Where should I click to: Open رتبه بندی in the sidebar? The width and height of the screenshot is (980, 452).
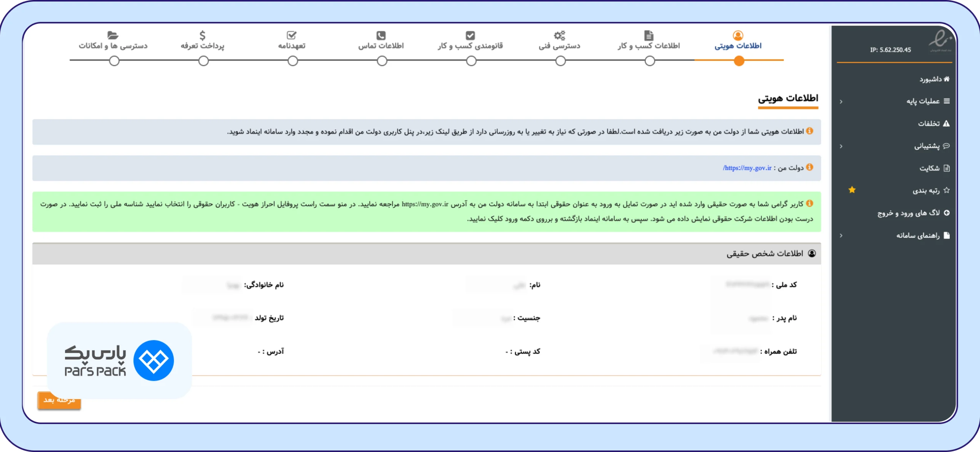click(x=926, y=191)
